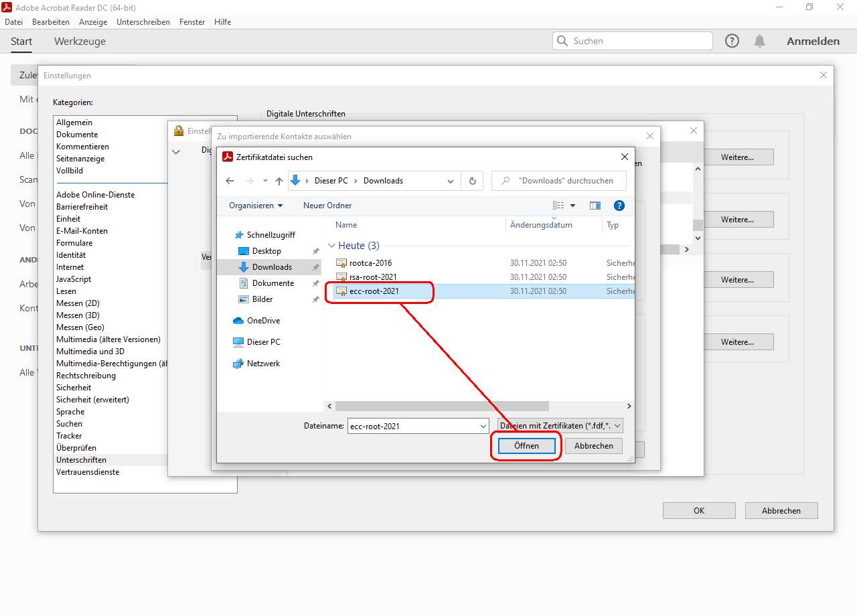The height and width of the screenshot is (616, 857).
Task: Go up one folder level using the up arrow
Action: [x=279, y=181]
